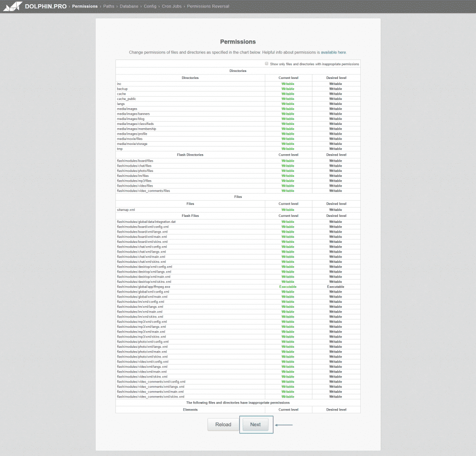Go to the Paths step in breadcrumb
Image resolution: width=476 pixels, height=456 pixels.
click(x=109, y=7)
